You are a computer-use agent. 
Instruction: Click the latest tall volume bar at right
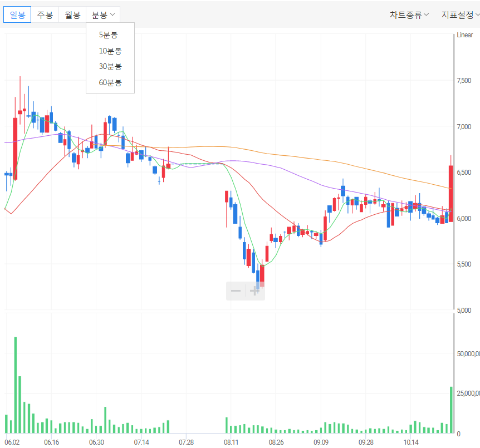coord(451,410)
